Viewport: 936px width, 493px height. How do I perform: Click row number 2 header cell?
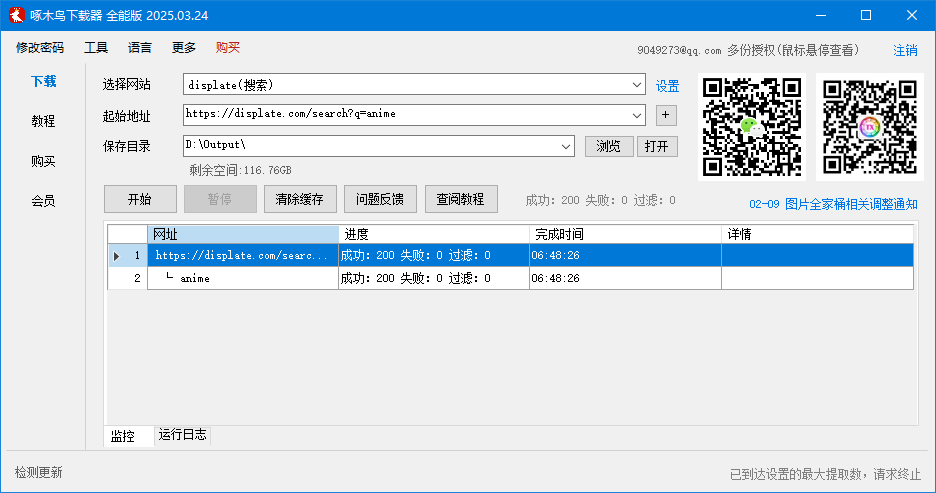pos(128,278)
